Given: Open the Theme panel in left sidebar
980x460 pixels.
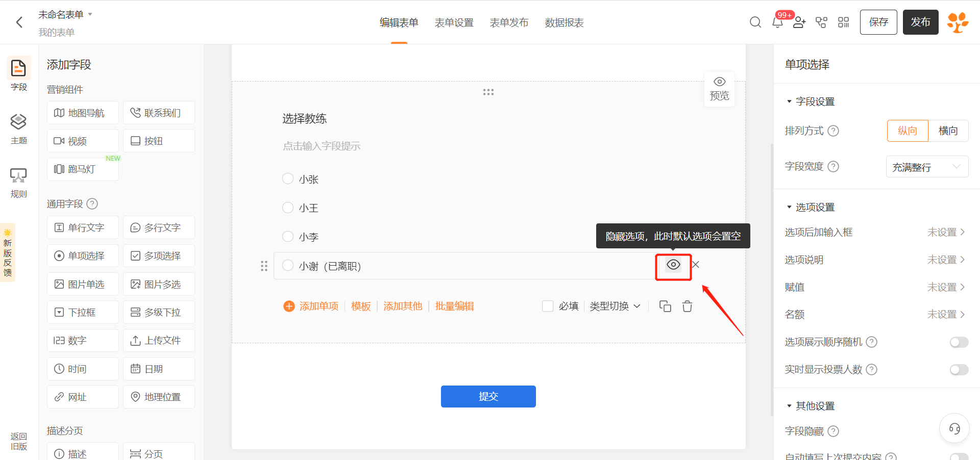Looking at the screenshot, I should [19, 129].
